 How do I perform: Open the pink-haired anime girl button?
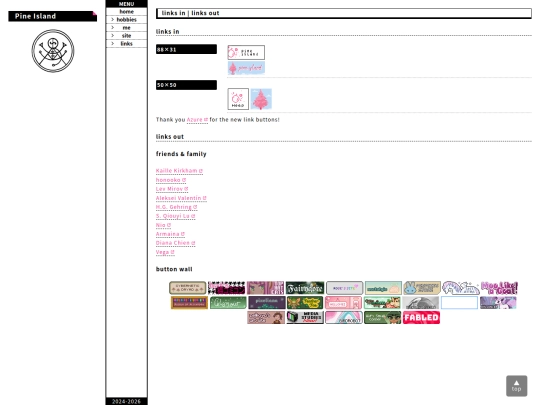point(266,288)
